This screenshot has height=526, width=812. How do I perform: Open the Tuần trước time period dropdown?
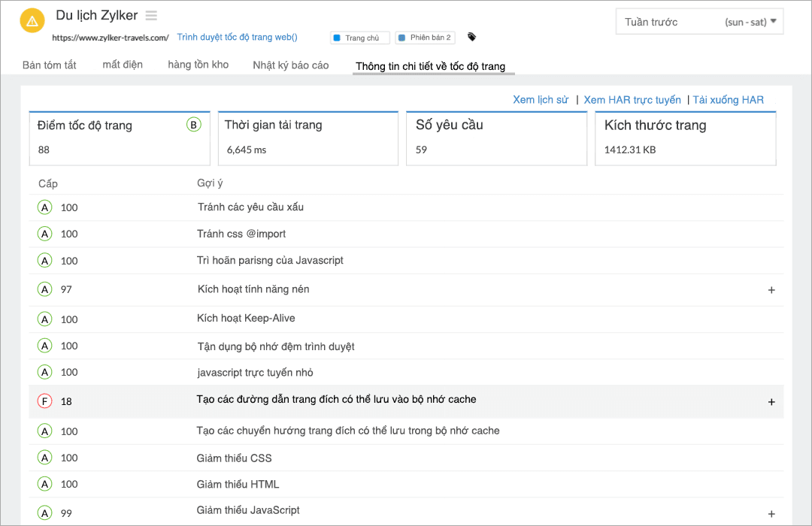[699, 22]
